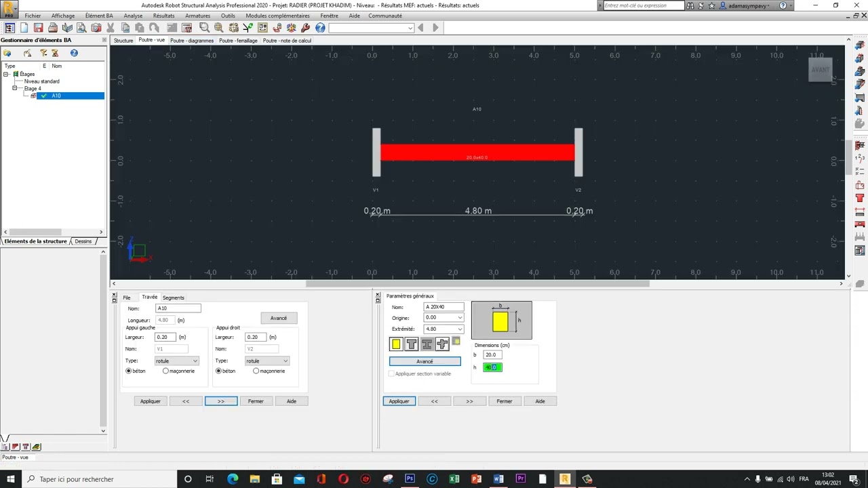Switch to Poutre - note de calcul tab

click(287, 41)
